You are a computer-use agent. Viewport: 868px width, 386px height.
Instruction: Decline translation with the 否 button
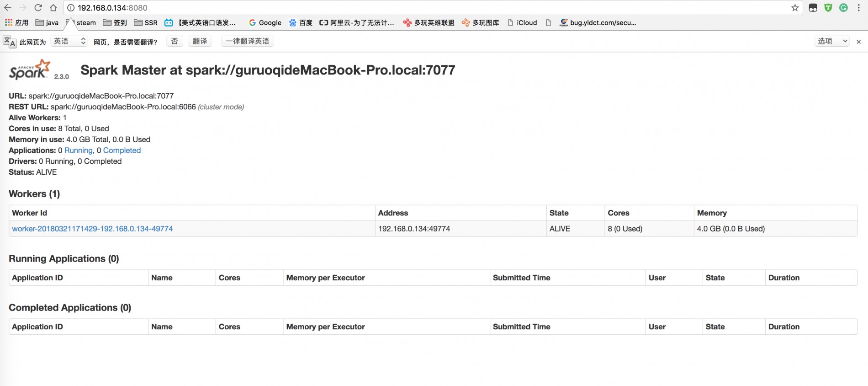(x=175, y=41)
